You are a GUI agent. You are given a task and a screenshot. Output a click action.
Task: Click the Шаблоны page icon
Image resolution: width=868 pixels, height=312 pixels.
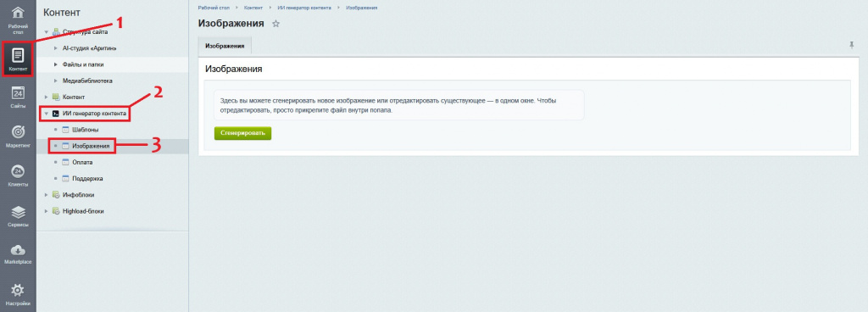tap(65, 130)
